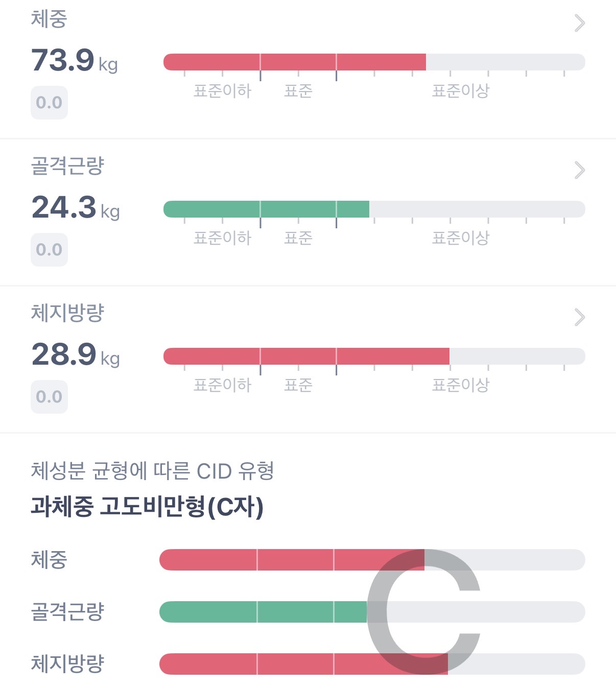Expand the 골격근량 row chevron
The width and height of the screenshot is (616, 687).
click(579, 170)
